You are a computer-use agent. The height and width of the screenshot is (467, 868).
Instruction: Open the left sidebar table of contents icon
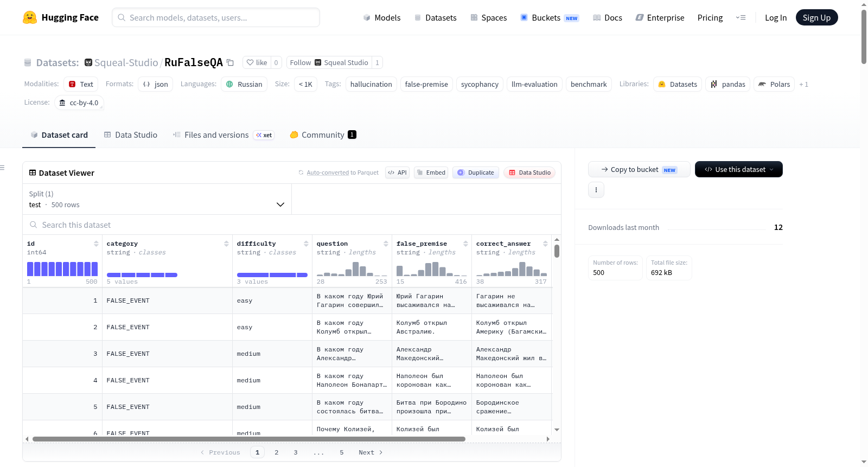(x=2, y=168)
